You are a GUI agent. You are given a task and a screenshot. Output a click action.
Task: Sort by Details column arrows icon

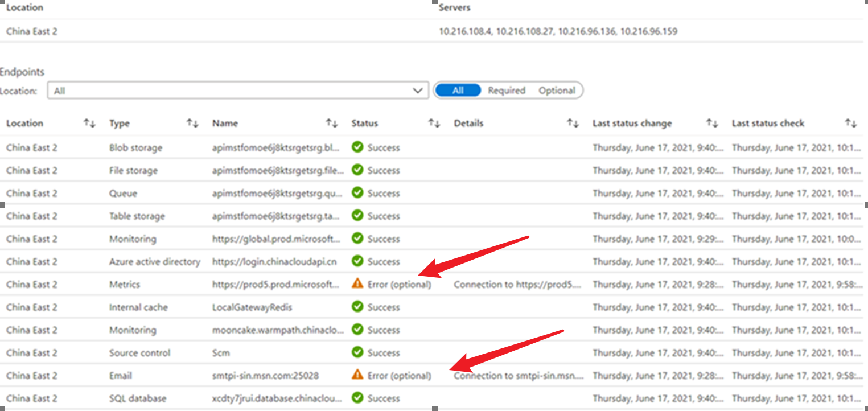pos(573,123)
